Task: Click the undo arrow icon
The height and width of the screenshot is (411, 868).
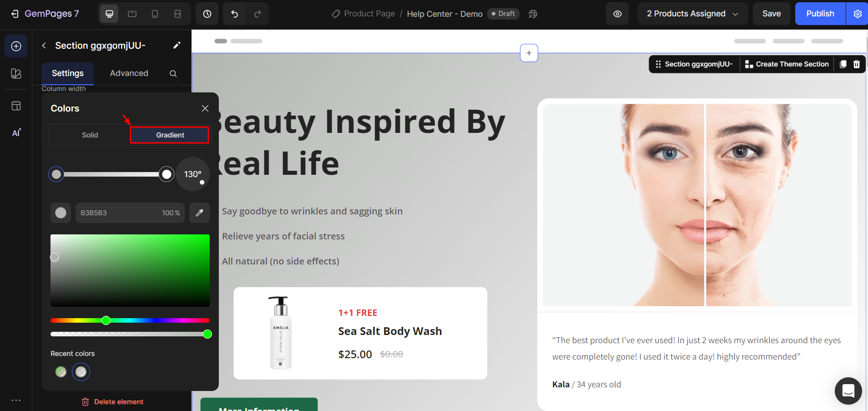Action: pos(234,14)
